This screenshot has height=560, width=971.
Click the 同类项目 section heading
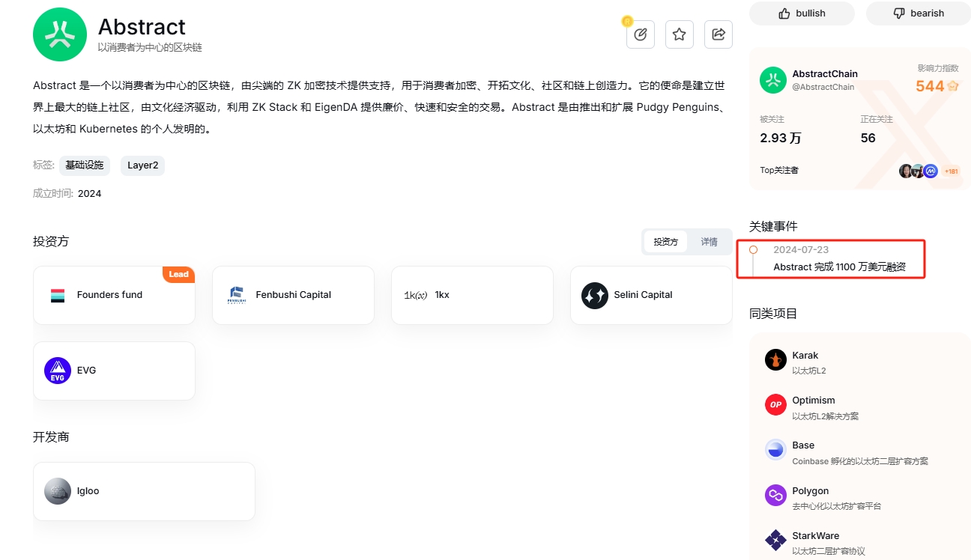point(773,314)
